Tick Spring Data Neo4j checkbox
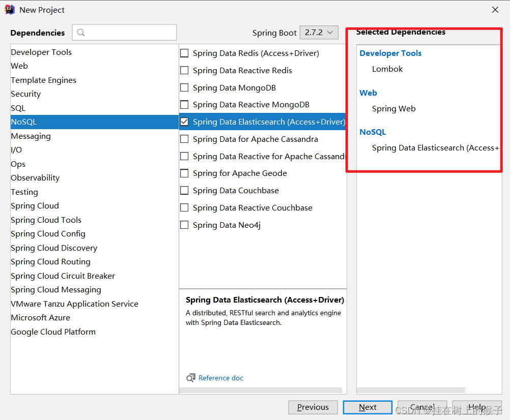 pyautogui.click(x=184, y=225)
